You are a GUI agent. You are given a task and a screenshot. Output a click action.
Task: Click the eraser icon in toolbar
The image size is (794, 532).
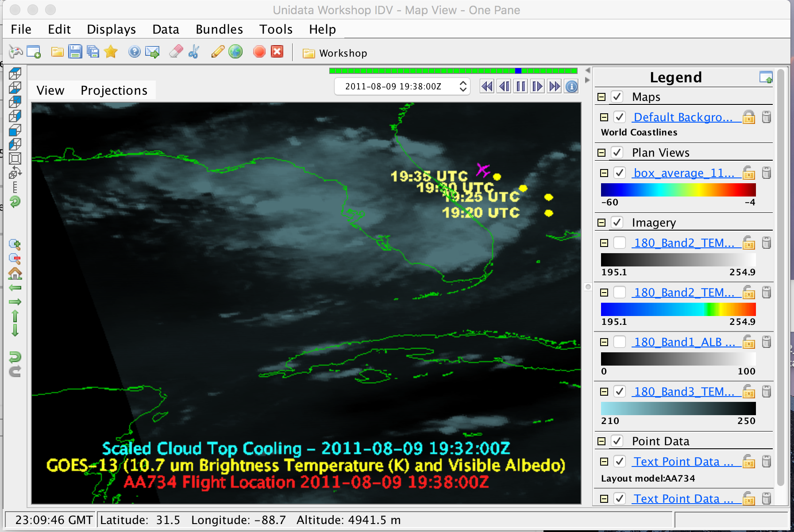coord(176,52)
